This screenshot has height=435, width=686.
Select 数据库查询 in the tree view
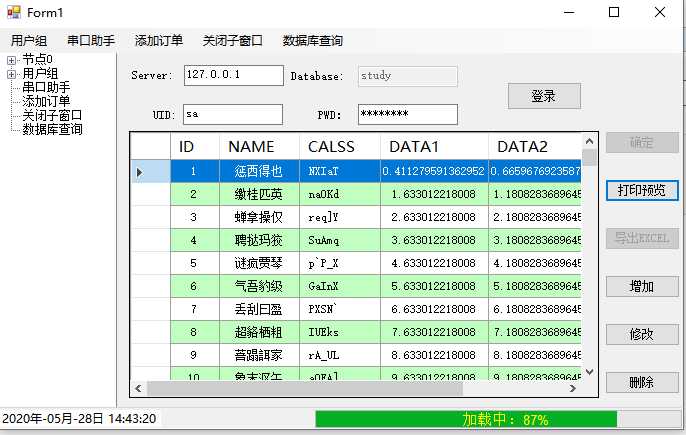[x=52, y=129]
